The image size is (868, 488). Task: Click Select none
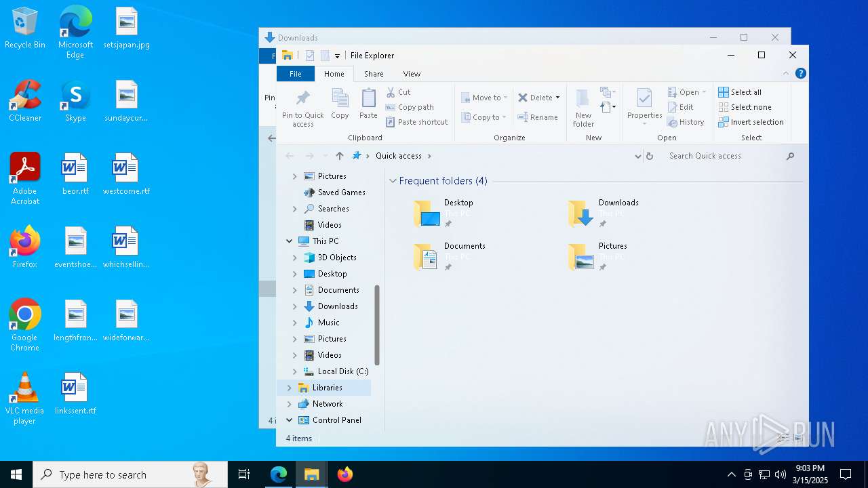(745, 107)
